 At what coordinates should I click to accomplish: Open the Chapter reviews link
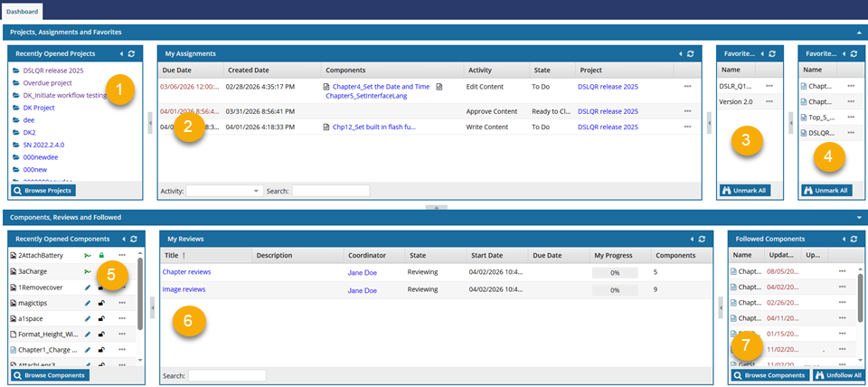(x=186, y=271)
